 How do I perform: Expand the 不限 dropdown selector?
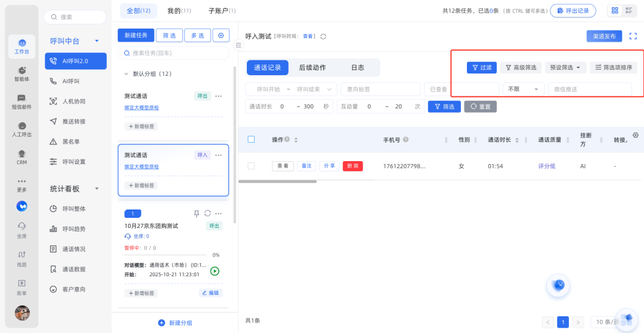(524, 89)
